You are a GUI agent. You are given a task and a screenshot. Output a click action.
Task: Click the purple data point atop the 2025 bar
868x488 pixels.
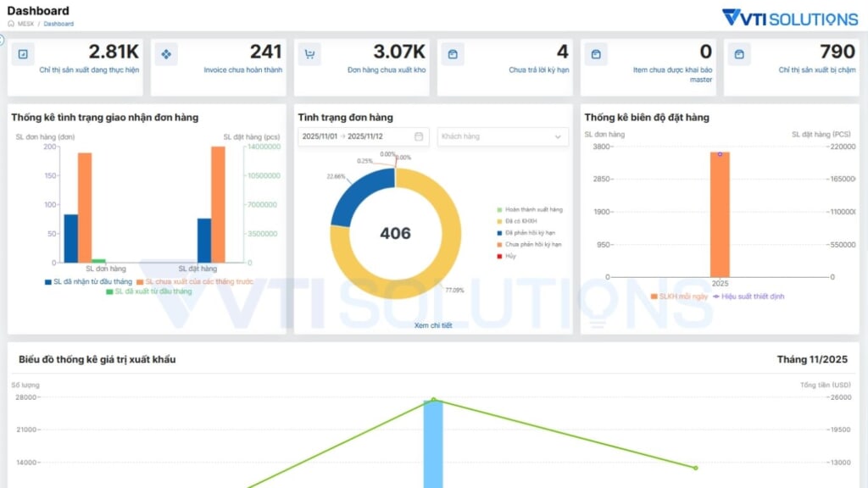pos(720,154)
